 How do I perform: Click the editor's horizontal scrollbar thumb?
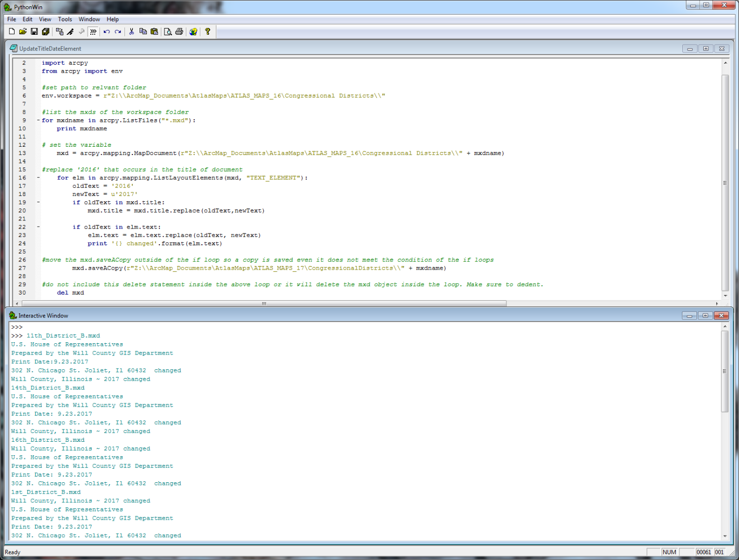[x=264, y=303]
